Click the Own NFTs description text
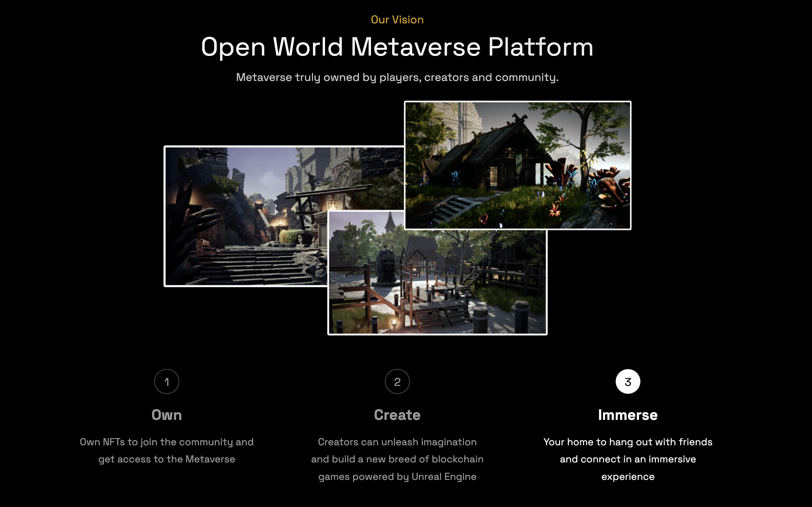Image resolution: width=812 pixels, height=507 pixels. 167,450
